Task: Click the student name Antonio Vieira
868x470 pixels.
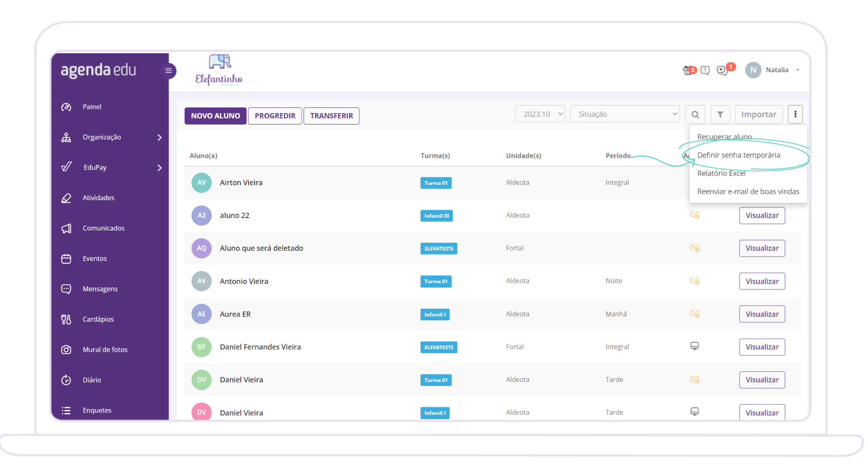Action: (244, 281)
